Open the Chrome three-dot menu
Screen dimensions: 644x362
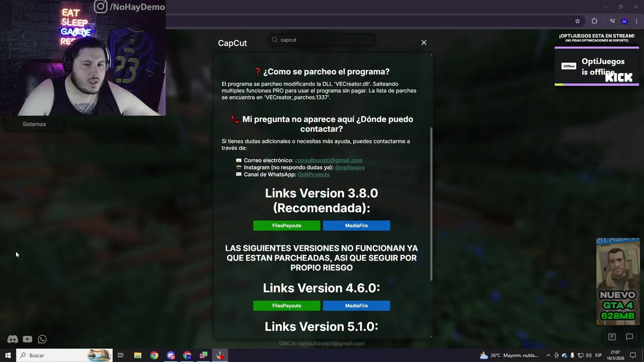coord(636,21)
